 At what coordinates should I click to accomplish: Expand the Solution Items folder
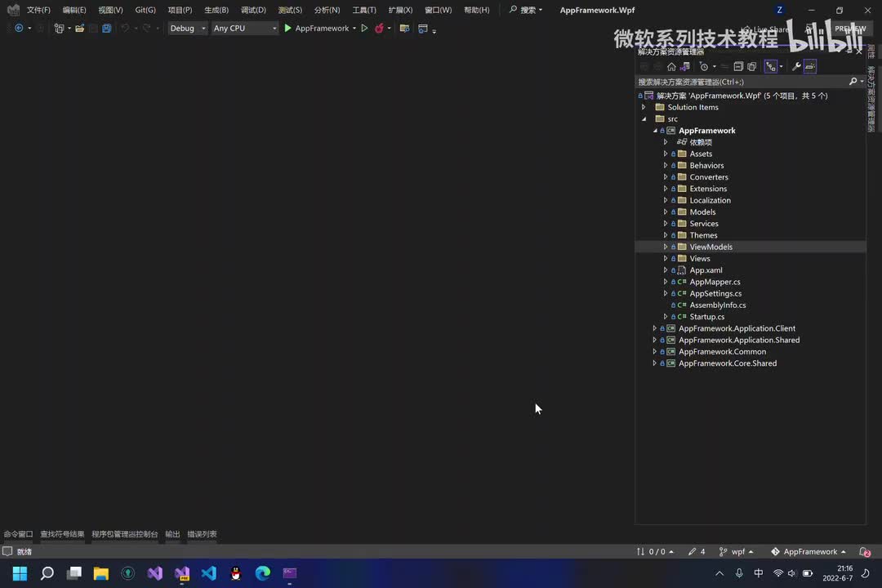point(644,108)
